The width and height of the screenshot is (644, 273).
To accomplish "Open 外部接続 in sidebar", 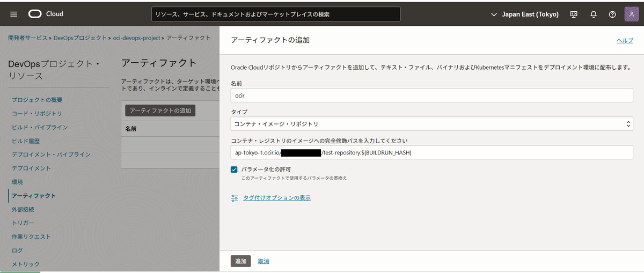I will coord(23,210).
